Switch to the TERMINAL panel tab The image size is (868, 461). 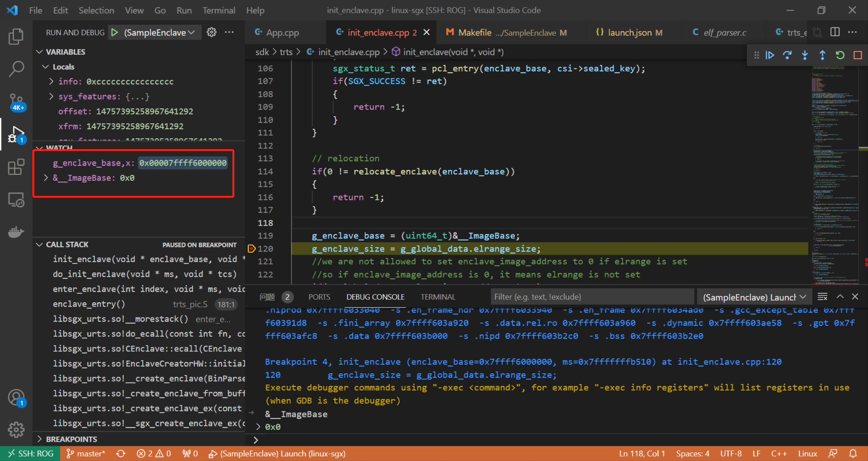[438, 297]
